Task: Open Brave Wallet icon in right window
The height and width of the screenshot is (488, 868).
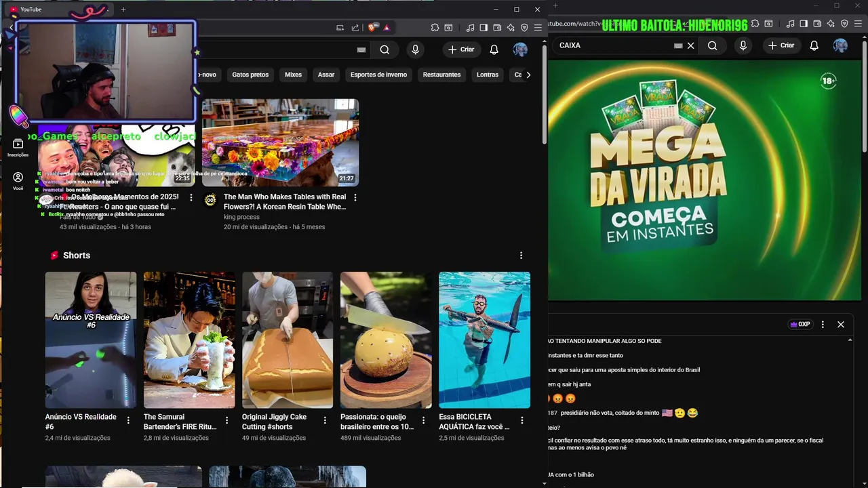Action: (x=817, y=24)
